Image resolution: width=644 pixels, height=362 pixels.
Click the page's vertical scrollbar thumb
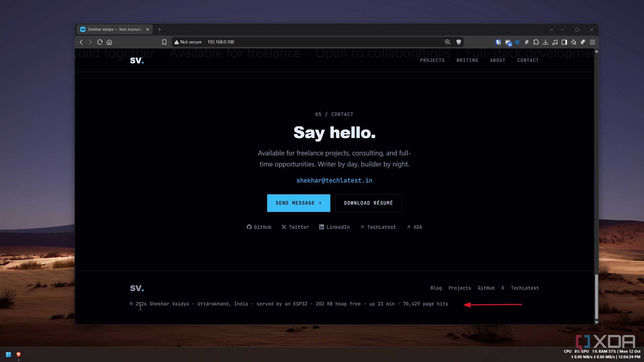coord(596,297)
